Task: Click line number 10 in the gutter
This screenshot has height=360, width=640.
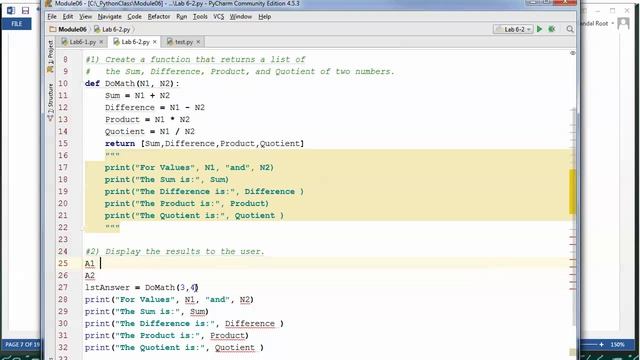Action: click(x=63, y=83)
